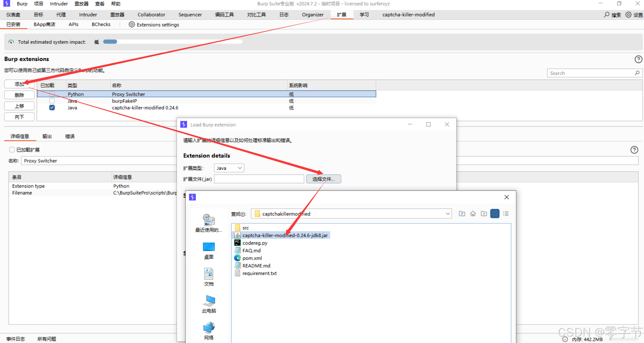Click the 删除 button
644x343 pixels.
pyautogui.click(x=19, y=95)
